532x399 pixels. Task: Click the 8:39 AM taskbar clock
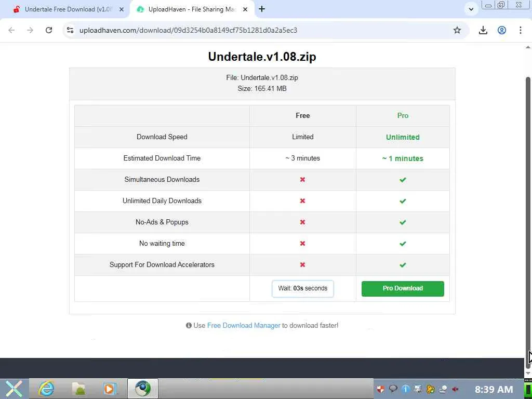point(494,390)
